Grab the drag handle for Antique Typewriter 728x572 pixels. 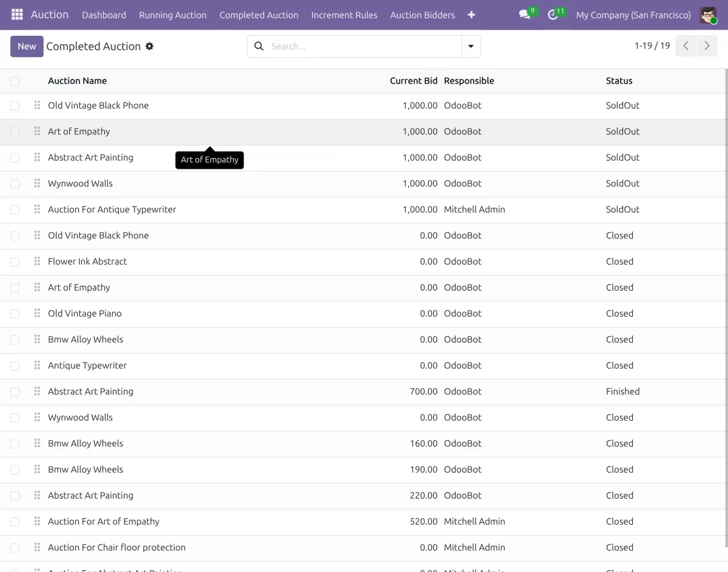[x=37, y=365]
